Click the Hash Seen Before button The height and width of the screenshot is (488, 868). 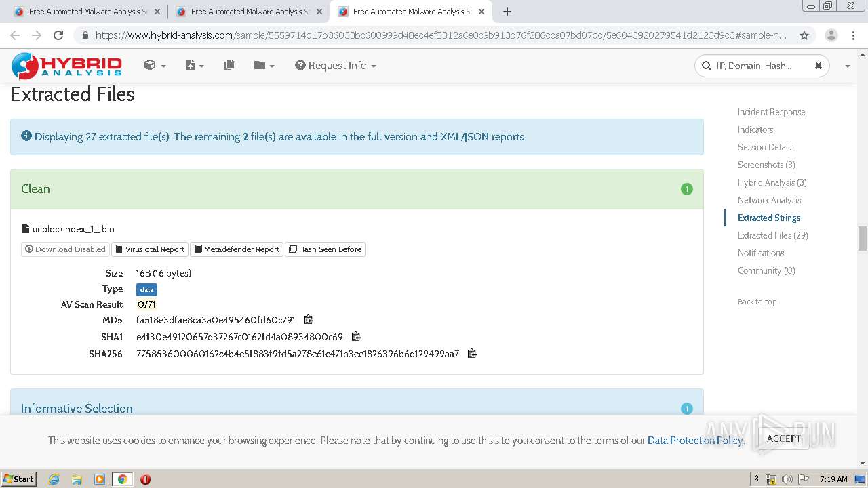325,249
